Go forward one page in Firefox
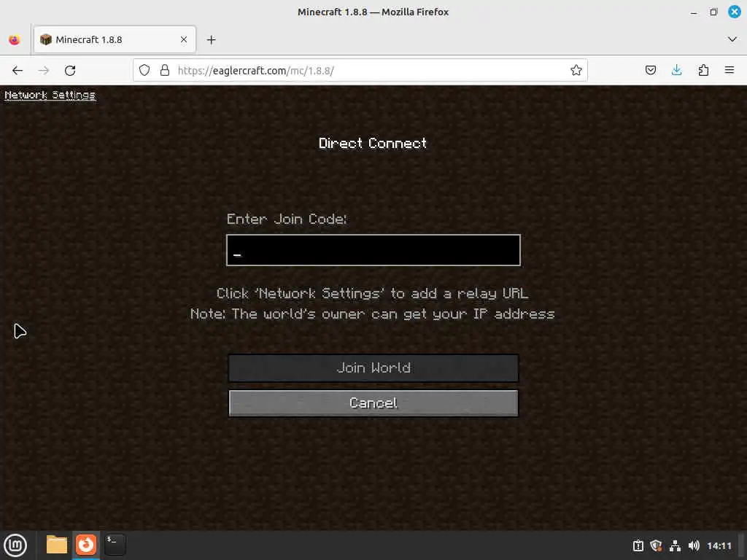The image size is (747, 560). point(44,71)
